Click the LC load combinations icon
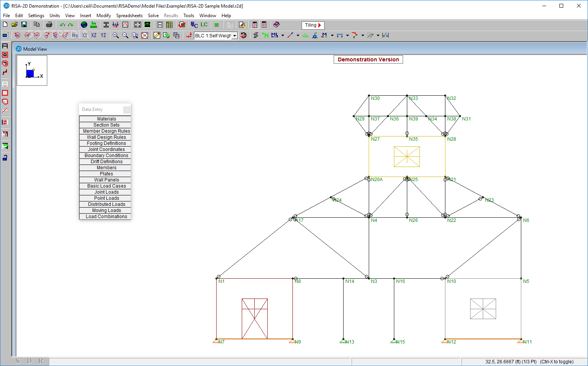588x366 pixels. [204, 25]
